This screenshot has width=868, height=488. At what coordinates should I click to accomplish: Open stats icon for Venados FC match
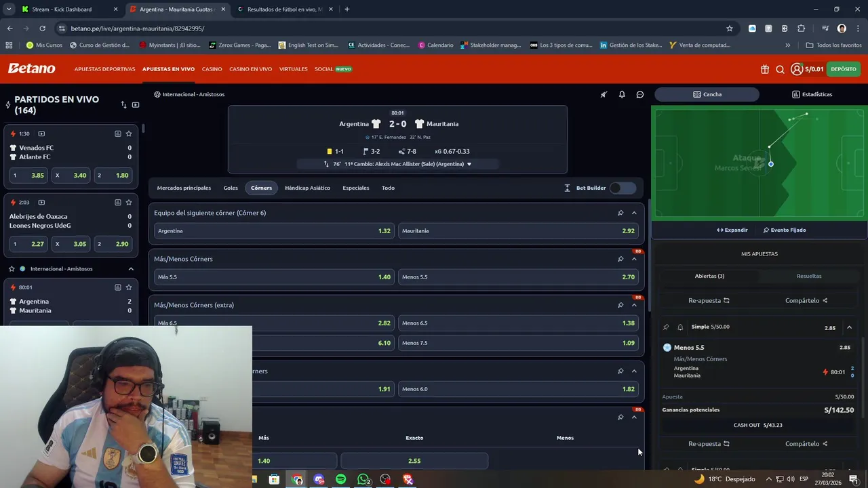(117, 134)
